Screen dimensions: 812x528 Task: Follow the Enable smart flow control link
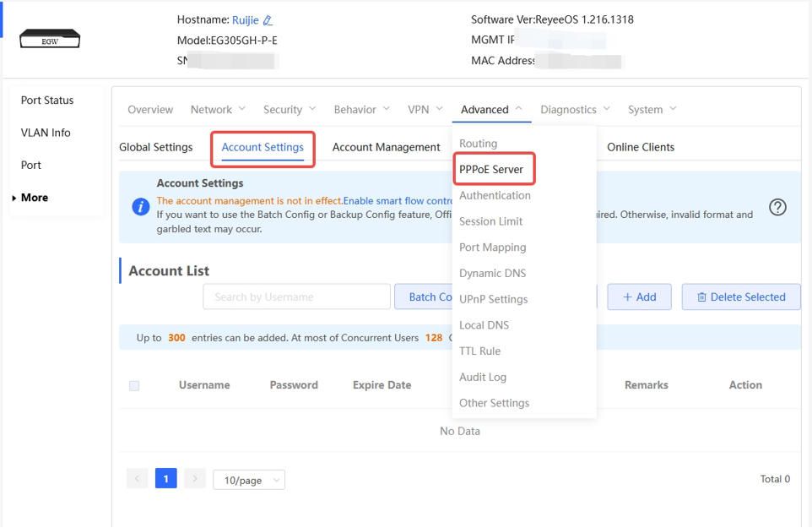click(x=398, y=201)
